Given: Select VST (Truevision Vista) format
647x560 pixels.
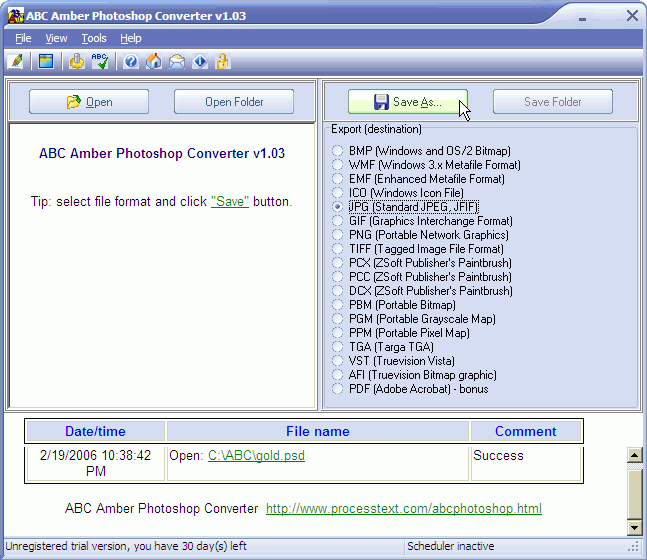Looking at the screenshot, I should (x=394, y=361).
